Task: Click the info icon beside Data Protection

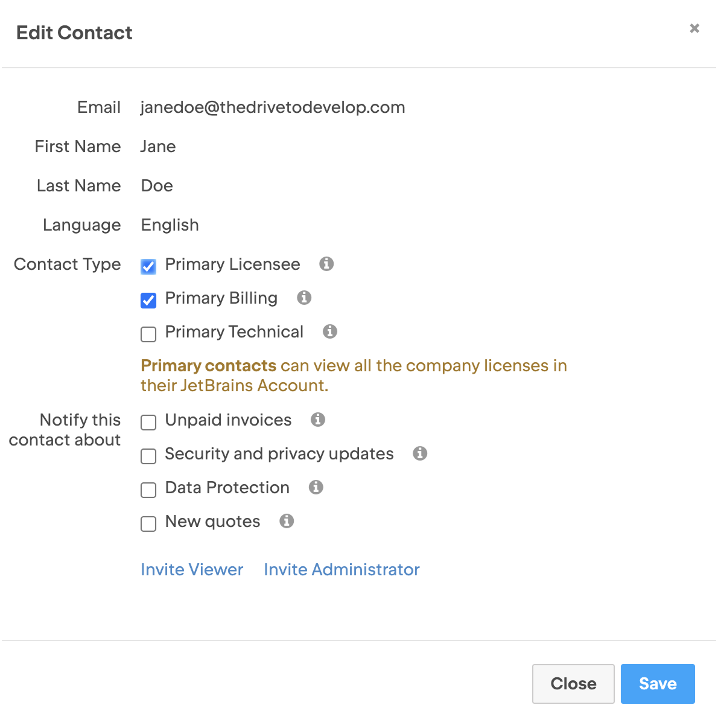Action: [x=315, y=487]
